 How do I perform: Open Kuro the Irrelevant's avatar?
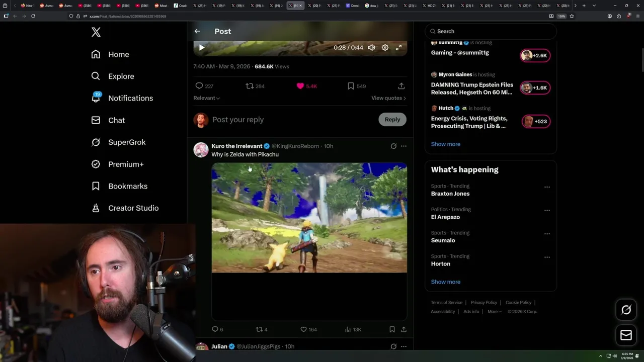(x=201, y=150)
